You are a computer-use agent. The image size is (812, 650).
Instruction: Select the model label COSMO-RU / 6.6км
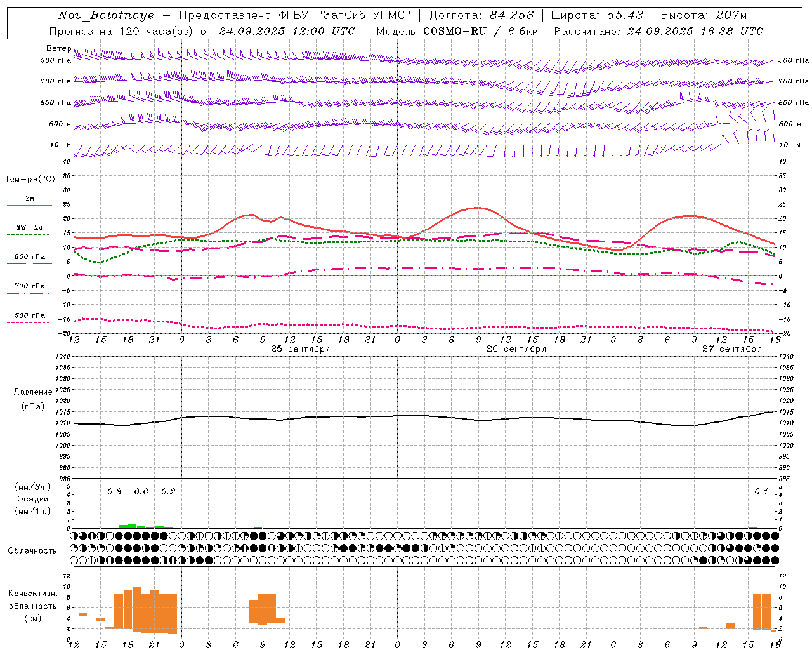coord(481,31)
